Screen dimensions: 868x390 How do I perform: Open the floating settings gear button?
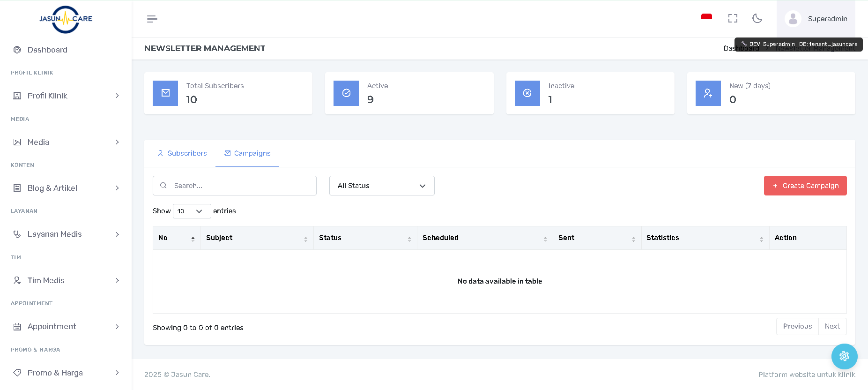pyautogui.click(x=844, y=356)
